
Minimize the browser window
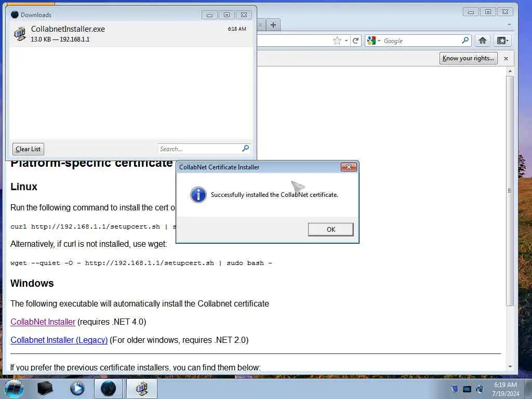coord(471,12)
